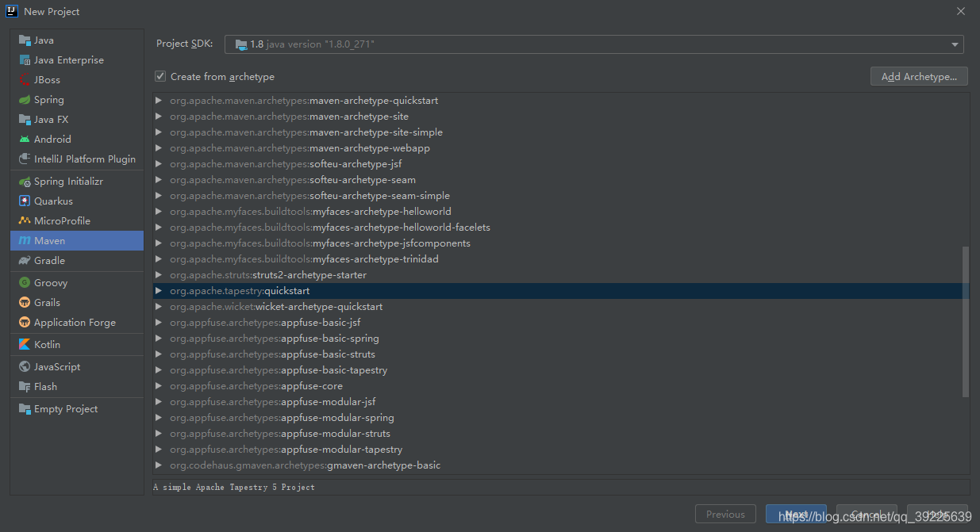Select softeu-archetype-seam-simple row

pos(561,196)
